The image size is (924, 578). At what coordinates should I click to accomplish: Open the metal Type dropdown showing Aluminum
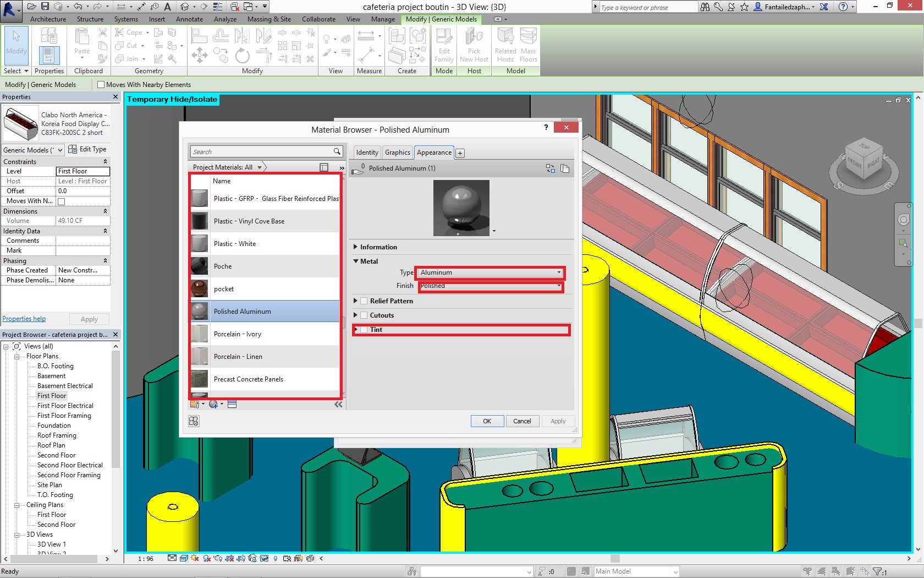click(x=490, y=272)
